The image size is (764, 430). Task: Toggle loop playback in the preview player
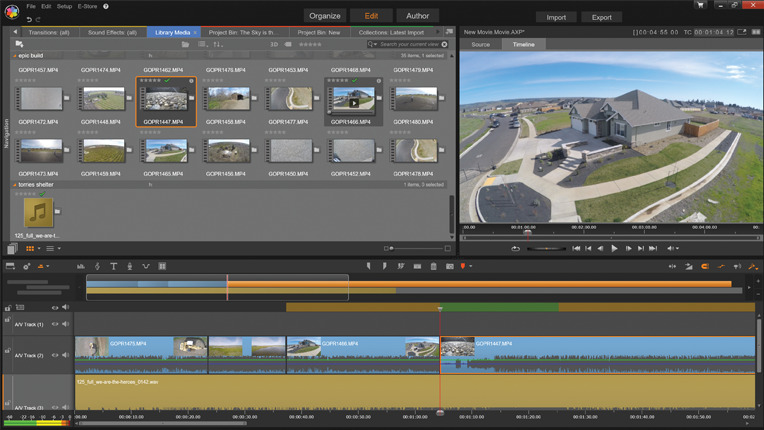pos(516,248)
